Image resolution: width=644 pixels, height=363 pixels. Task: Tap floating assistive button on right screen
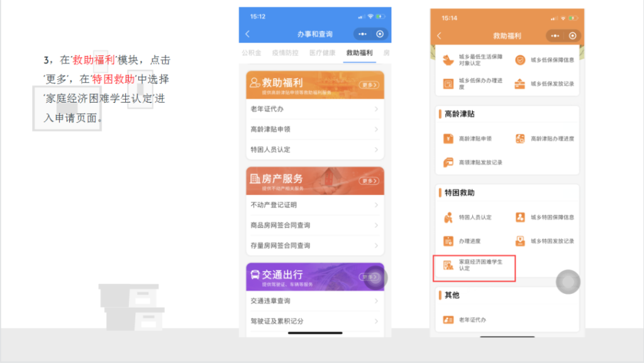tap(568, 282)
